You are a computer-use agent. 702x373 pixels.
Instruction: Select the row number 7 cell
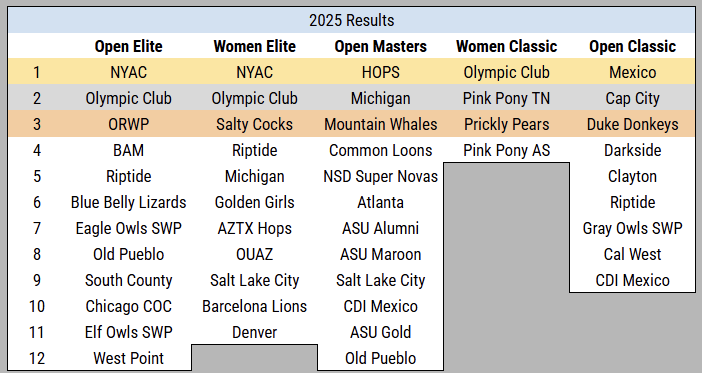click(37, 228)
